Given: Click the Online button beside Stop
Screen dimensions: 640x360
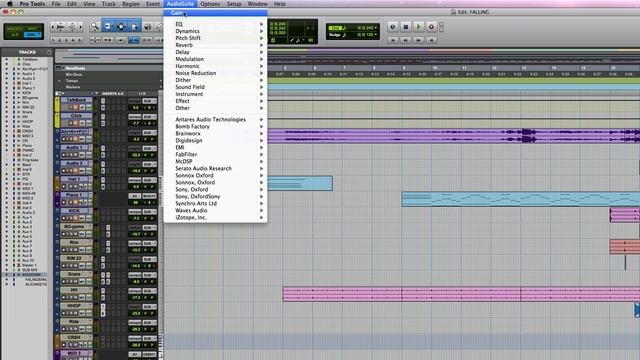Looking at the screenshot, I should pos(393,27).
